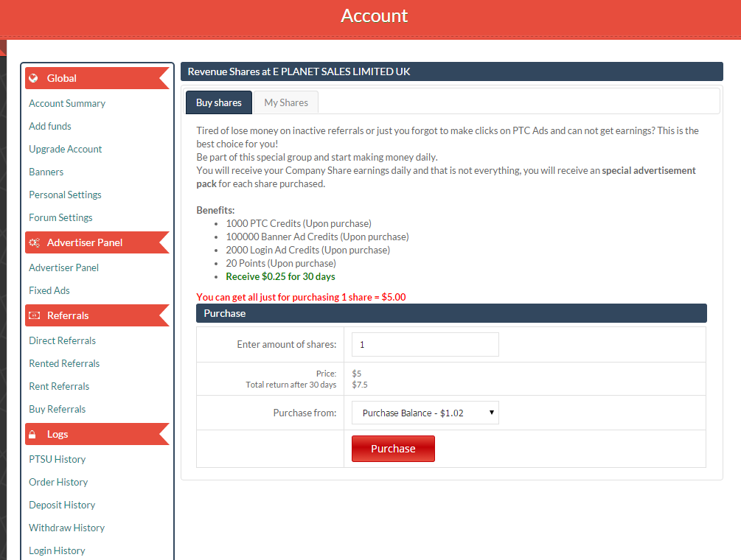
Task: Click the 'Revenue Shares at E PLANET SALES LIMITED UK' heading
Action: point(299,71)
